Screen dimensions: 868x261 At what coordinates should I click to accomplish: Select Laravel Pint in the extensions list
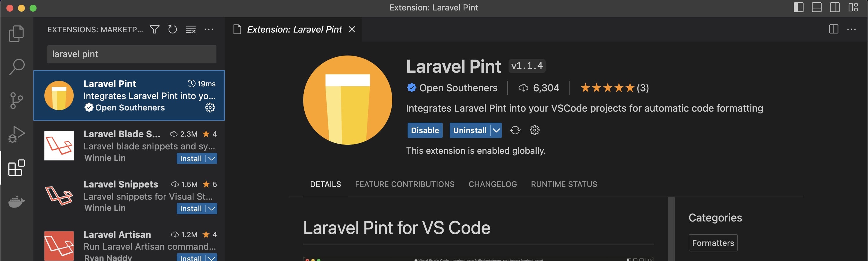pos(129,96)
